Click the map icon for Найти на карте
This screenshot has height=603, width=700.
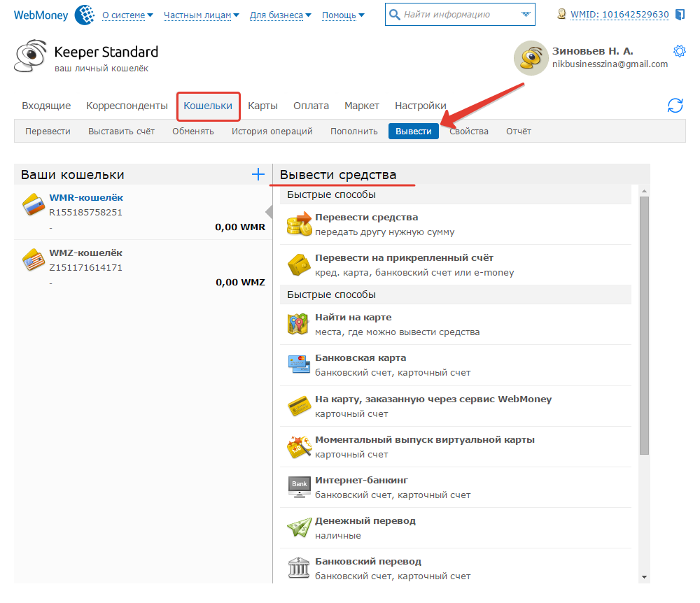(298, 324)
